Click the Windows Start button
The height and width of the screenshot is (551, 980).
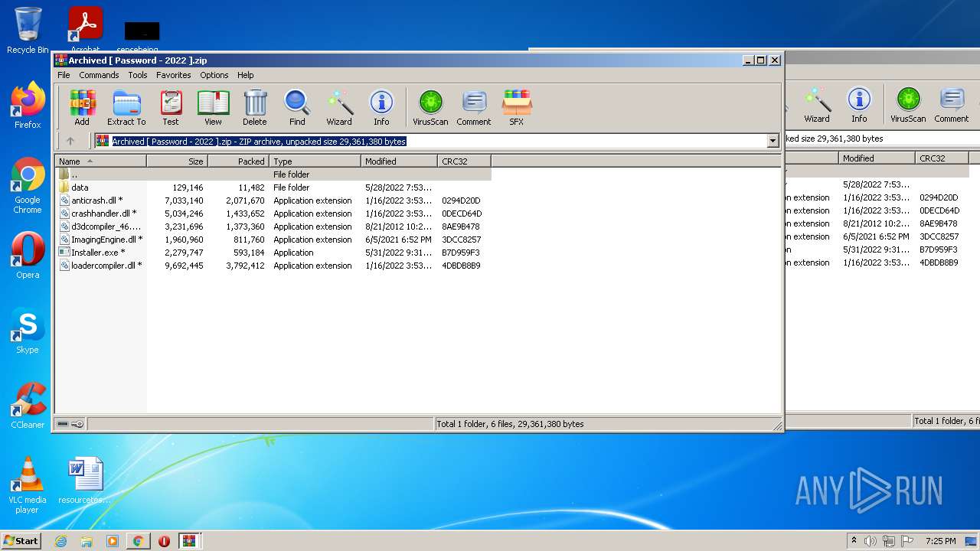pyautogui.click(x=21, y=541)
